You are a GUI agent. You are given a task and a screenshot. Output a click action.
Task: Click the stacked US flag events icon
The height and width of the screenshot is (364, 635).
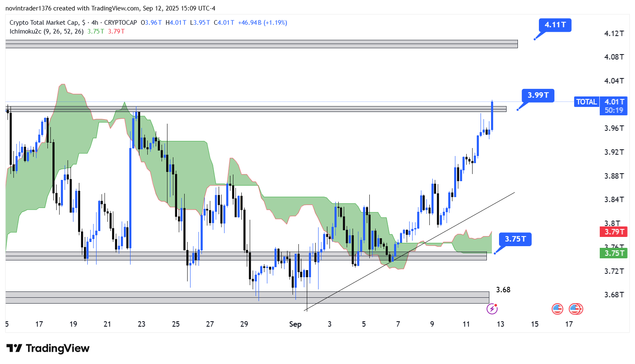click(576, 309)
